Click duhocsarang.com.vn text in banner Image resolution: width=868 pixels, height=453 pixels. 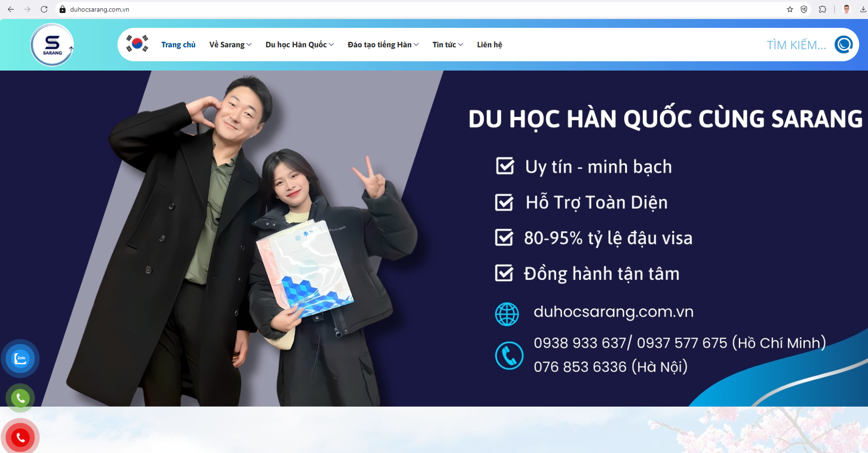pyautogui.click(x=613, y=311)
